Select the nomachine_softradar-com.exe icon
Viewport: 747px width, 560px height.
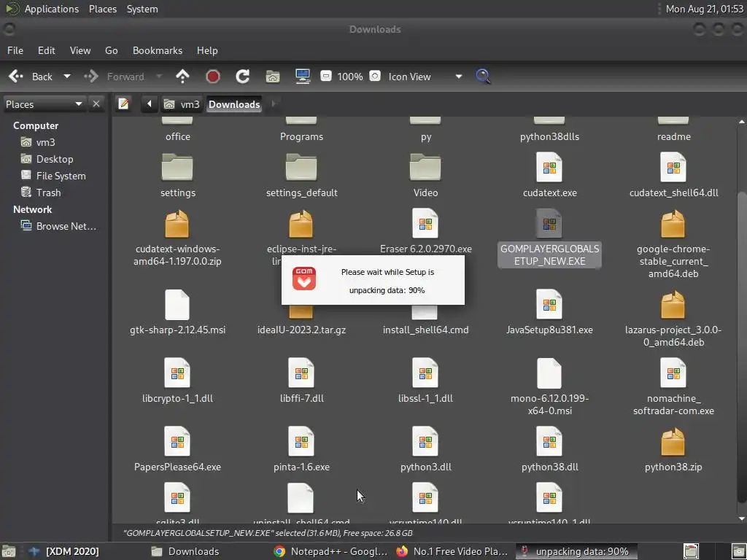(673, 373)
